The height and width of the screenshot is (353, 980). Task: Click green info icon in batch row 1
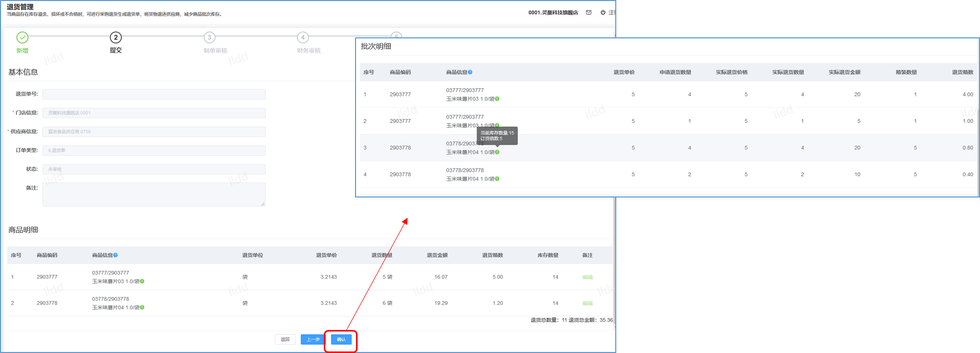pos(497,99)
